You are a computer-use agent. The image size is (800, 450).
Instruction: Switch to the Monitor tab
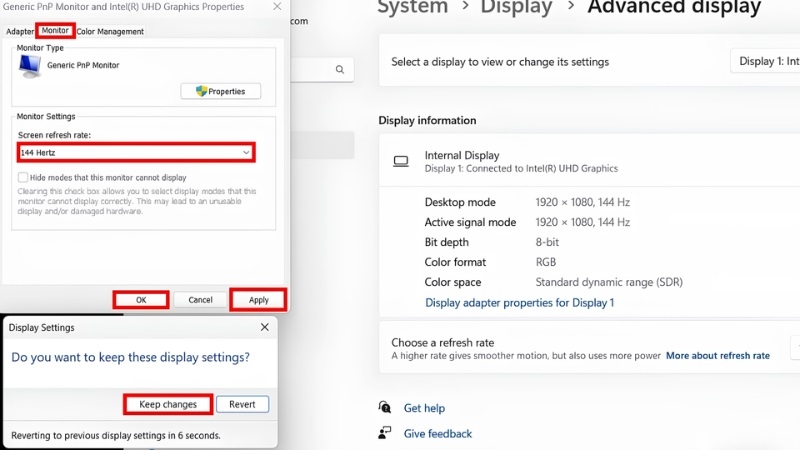pos(55,31)
